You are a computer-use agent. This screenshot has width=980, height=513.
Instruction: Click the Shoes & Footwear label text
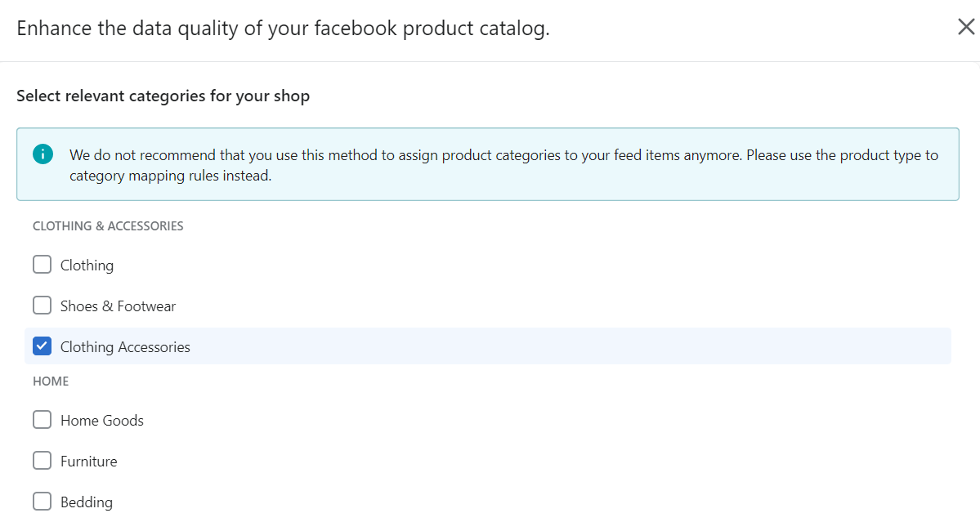tap(118, 306)
